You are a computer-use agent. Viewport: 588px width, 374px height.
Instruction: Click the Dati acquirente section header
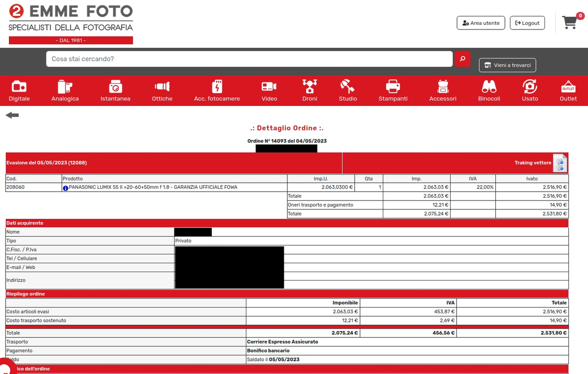(x=287, y=223)
